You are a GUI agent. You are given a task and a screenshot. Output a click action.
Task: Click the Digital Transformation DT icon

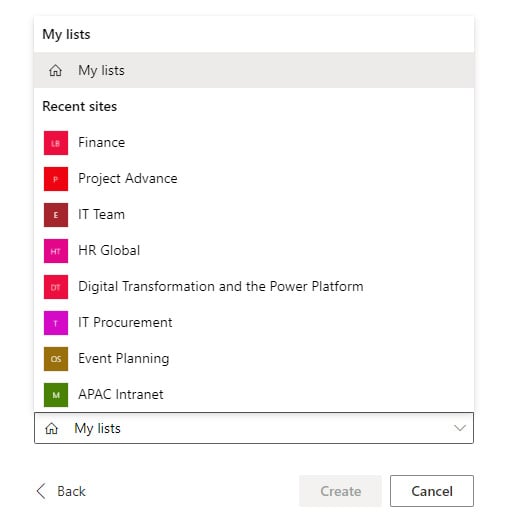tap(56, 287)
